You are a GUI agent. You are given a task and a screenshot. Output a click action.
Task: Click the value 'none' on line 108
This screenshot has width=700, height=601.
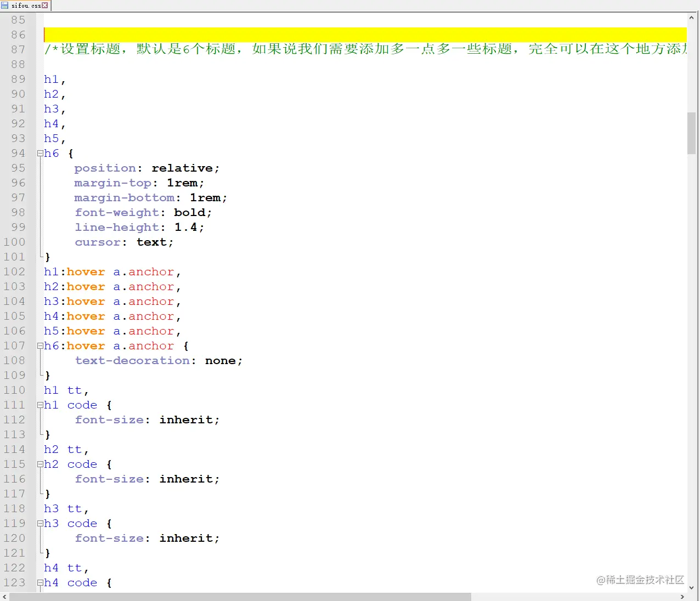221,361
